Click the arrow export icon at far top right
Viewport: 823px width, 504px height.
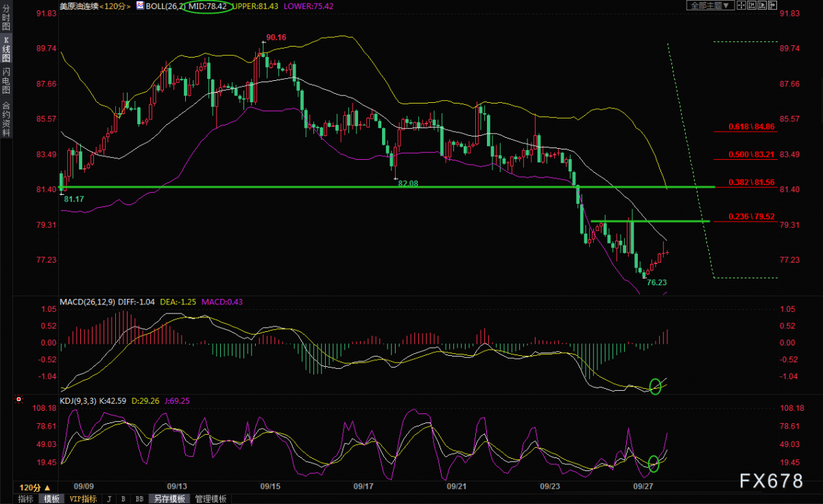click(x=772, y=5)
